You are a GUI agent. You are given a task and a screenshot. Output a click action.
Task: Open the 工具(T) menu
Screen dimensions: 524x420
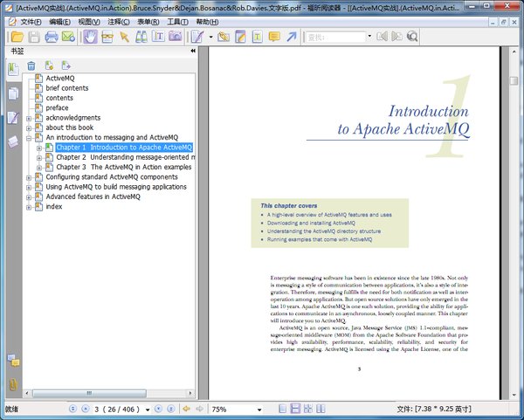[177, 21]
